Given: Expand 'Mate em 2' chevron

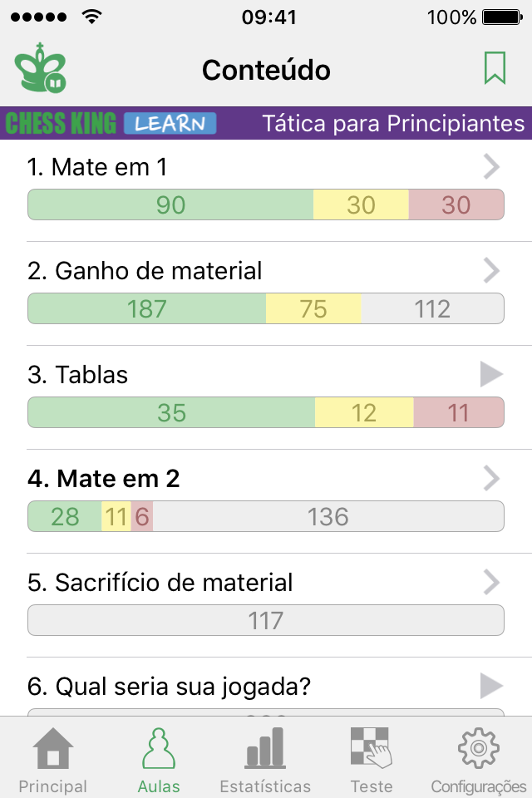Looking at the screenshot, I should coord(491,478).
